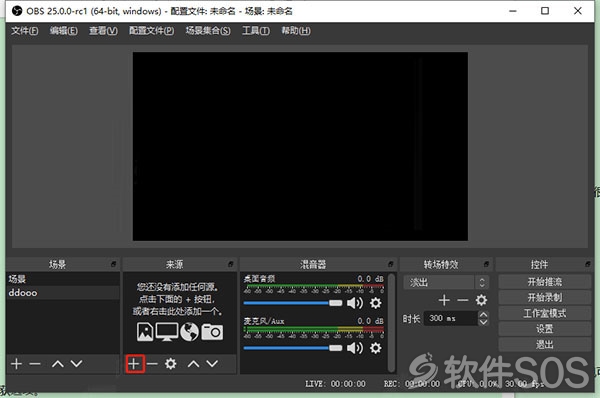The width and height of the screenshot is (600, 398).
Task: Open the fade transition dropdown
Action: pyautogui.click(x=446, y=282)
